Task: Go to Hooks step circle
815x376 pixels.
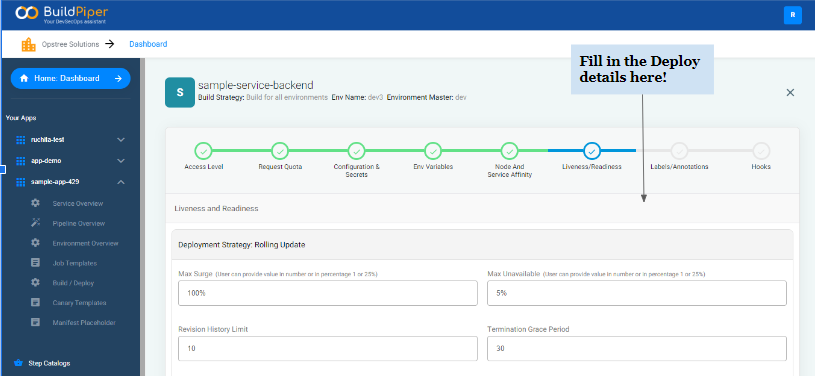Action: 761,151
